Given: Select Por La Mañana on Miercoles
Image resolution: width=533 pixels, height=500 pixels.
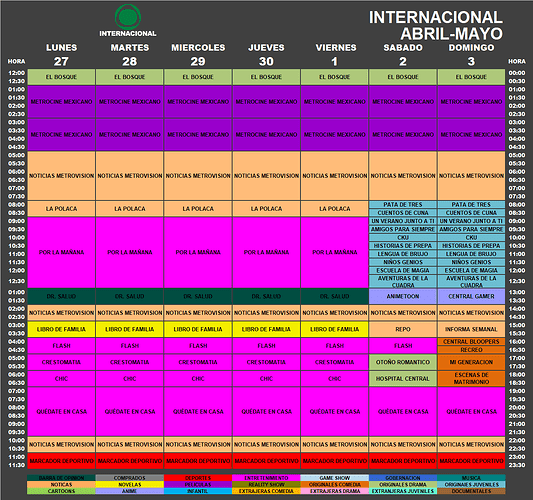Looking at the screenshot, I should pyautogui.click(x=198, y=252).
